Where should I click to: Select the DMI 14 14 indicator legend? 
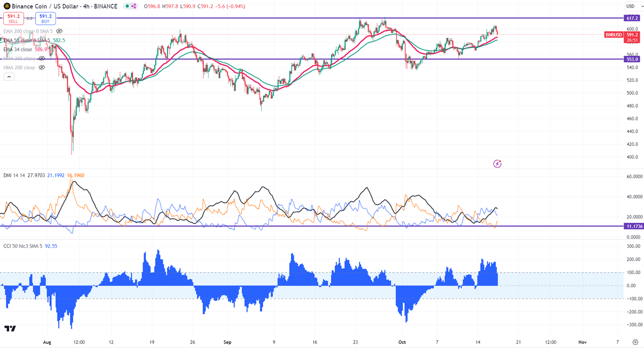click(15, 175)
